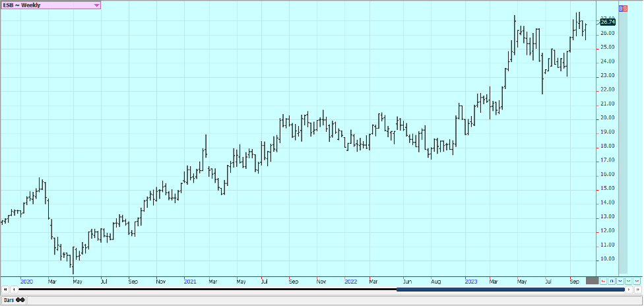Image resolution: width=644 pixels, height=306 pixels.
Task: Click the 23.00 price axis label
Action: (x=608, y=76)
